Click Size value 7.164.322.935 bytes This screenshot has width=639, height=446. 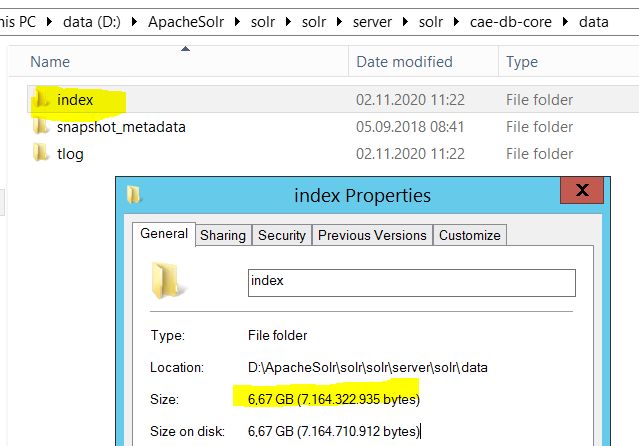(334, 399)
